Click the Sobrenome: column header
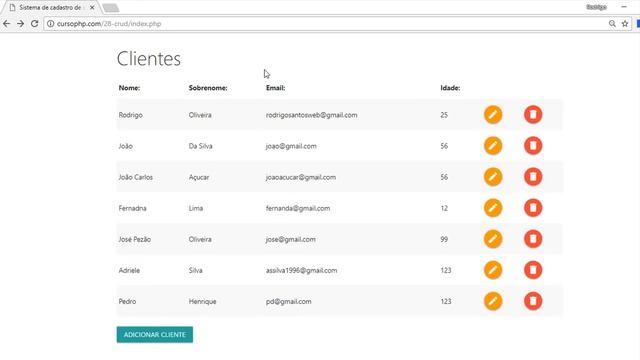640x360 pixels. (x=208, y=88)
